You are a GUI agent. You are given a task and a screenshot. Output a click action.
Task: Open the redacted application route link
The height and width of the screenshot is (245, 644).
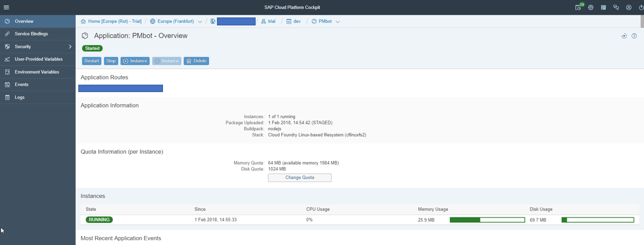121,88
